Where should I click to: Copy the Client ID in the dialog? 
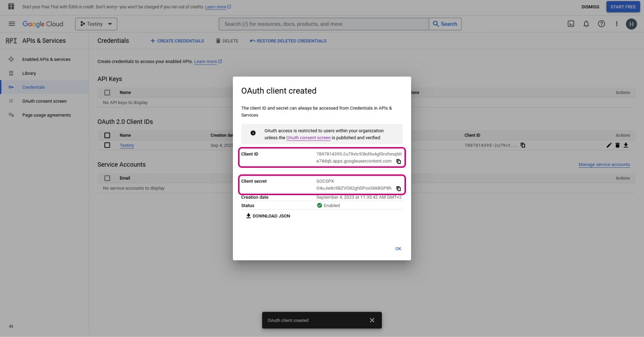(398, 162)
